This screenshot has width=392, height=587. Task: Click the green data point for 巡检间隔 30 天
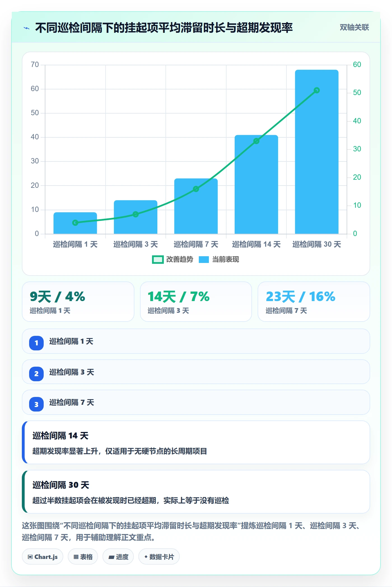317,90
